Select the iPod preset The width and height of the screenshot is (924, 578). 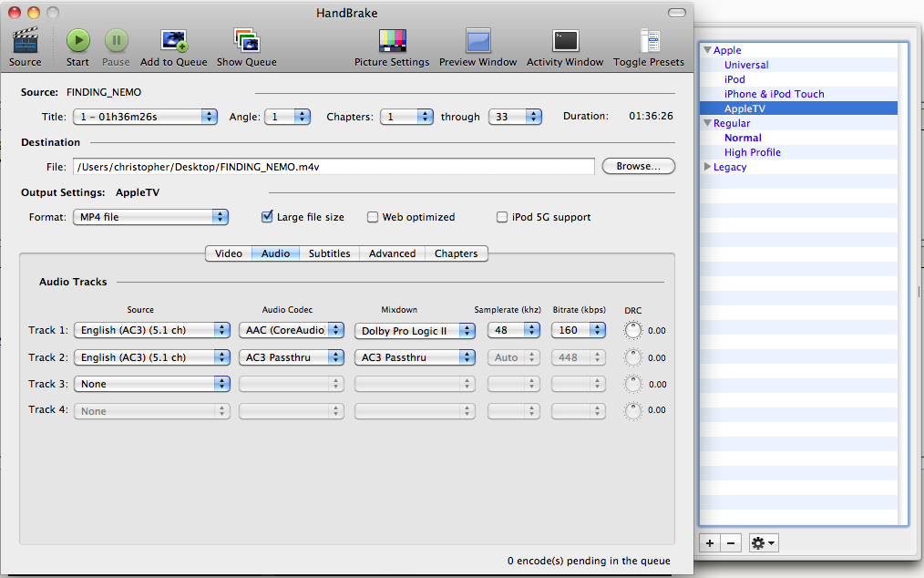pyautogui.click(x=734, y=79)
